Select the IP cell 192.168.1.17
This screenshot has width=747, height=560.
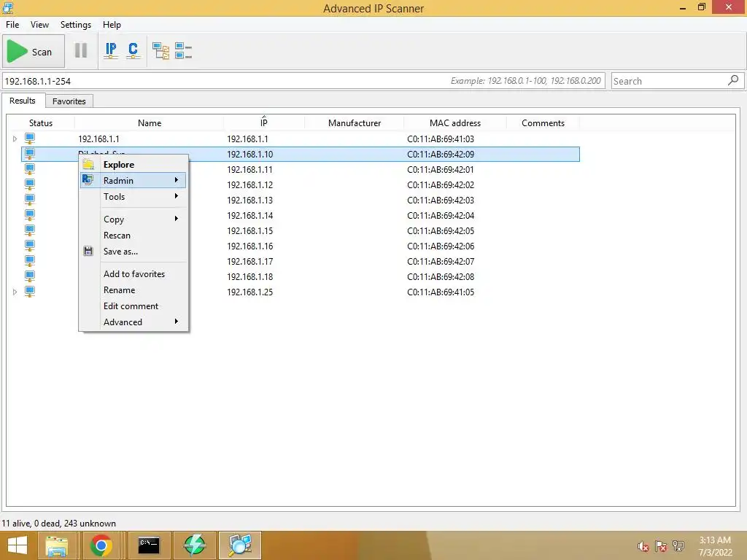[x=249, y=262]
